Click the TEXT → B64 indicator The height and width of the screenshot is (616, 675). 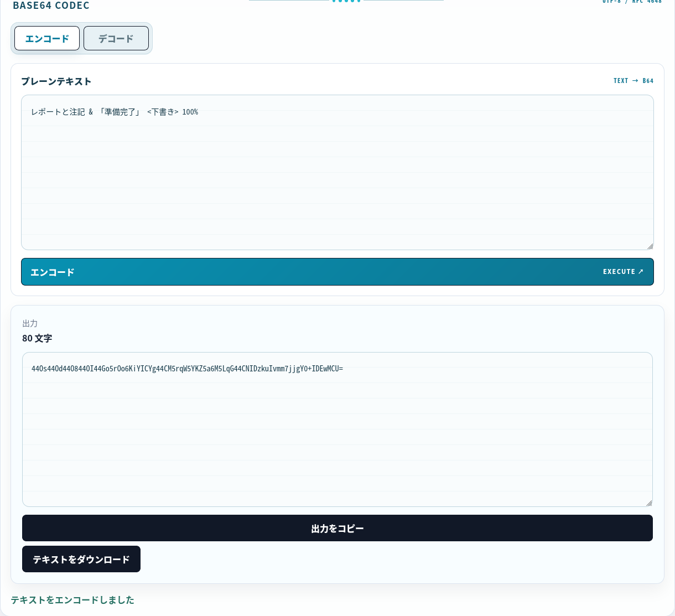(x=634, y=81)
